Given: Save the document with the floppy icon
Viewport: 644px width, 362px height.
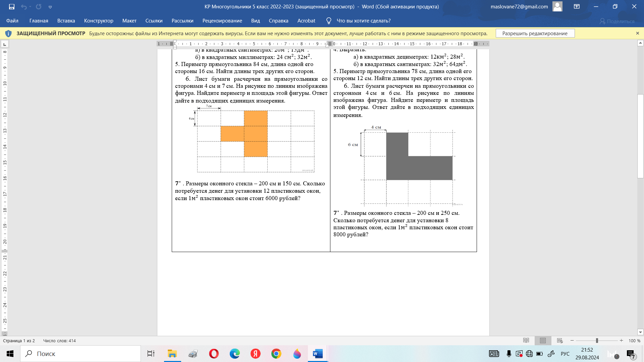Looking at the screenshot, I should [x=12, y=7].
